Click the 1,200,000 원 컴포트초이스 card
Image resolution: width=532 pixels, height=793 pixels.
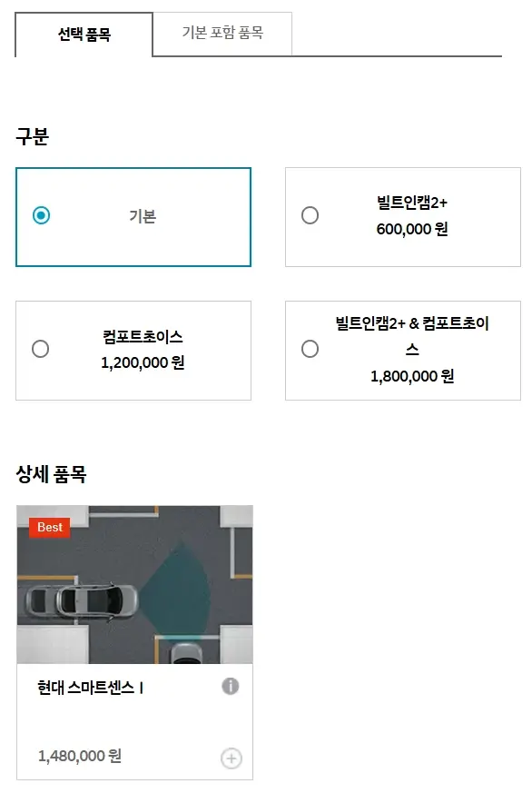click(133, 350)
